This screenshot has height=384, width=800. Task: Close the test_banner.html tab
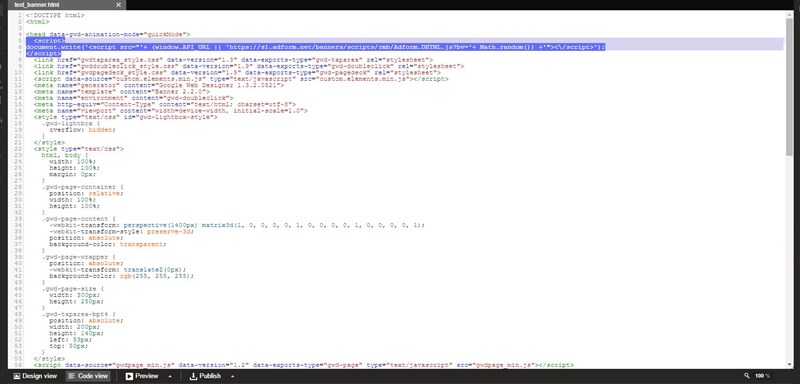click(118, 5)
